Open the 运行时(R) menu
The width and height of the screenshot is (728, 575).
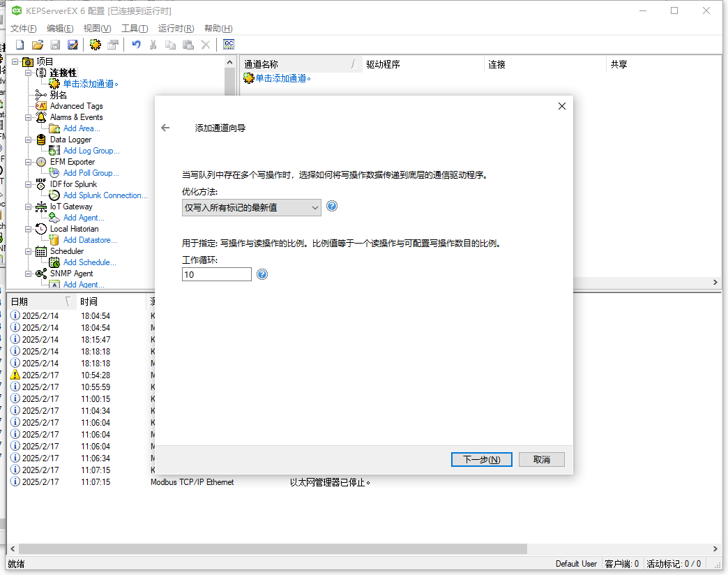point(176,29)
